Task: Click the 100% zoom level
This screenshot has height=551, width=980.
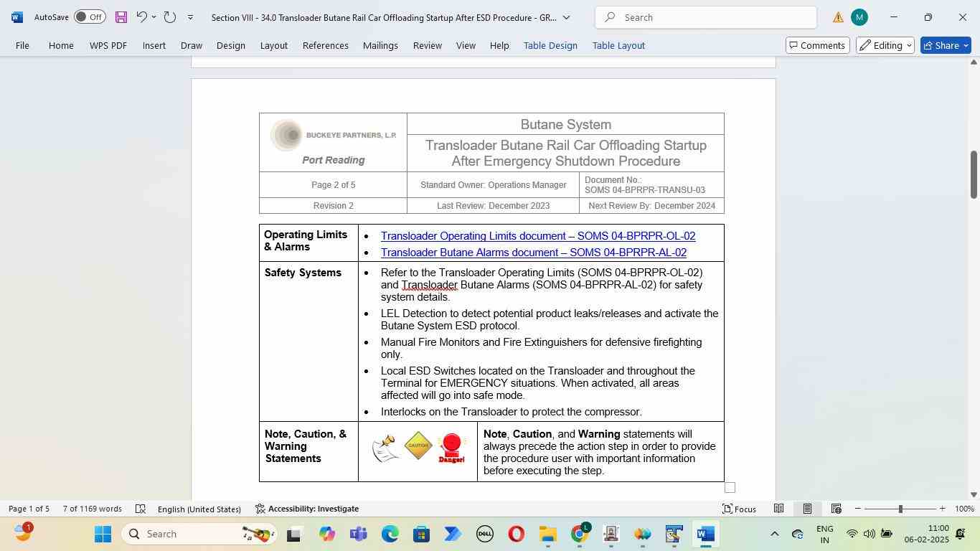Action: click(x=964, y=509)
